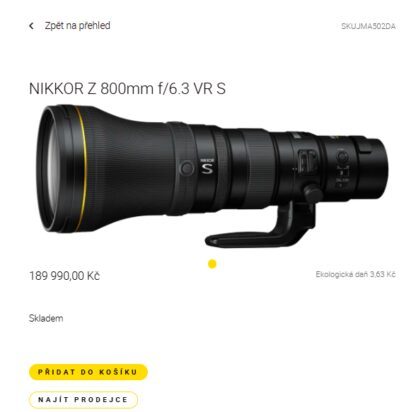
Task: Add the lens with Přidat do košíku
Action: tap(88, 372)
